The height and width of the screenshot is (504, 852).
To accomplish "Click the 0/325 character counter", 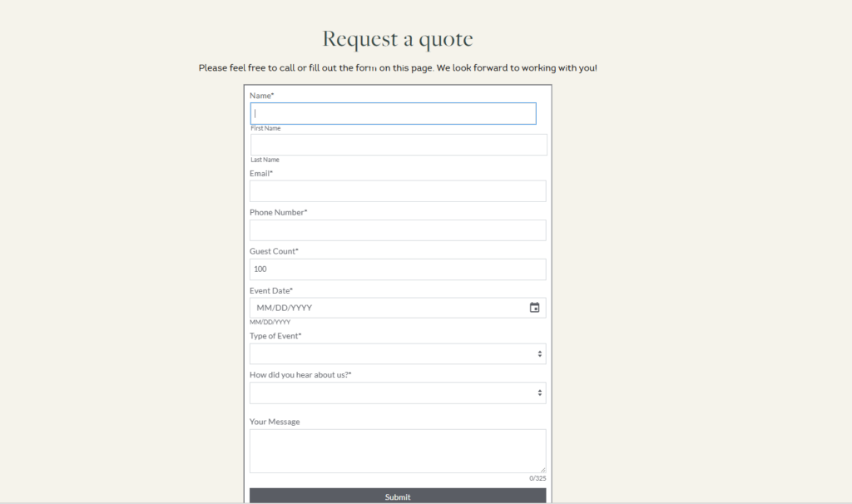I will pyautogui.click(x=536, y=477).
